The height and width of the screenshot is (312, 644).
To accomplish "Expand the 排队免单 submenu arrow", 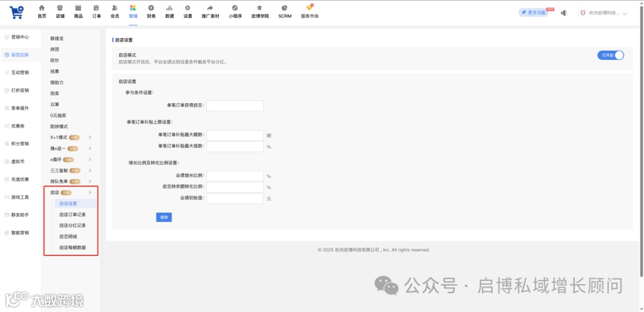I will [x=89, y=181].
